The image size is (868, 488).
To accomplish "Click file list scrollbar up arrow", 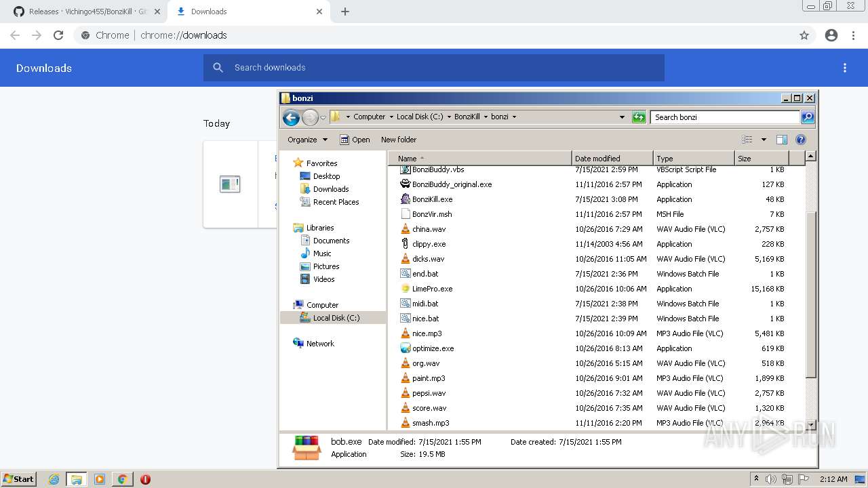I will 810,157.
